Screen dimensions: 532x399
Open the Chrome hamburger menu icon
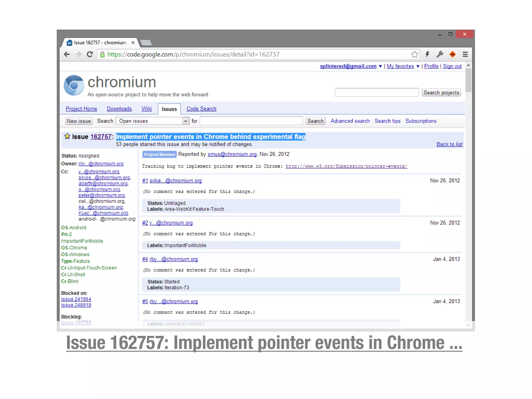465,54
